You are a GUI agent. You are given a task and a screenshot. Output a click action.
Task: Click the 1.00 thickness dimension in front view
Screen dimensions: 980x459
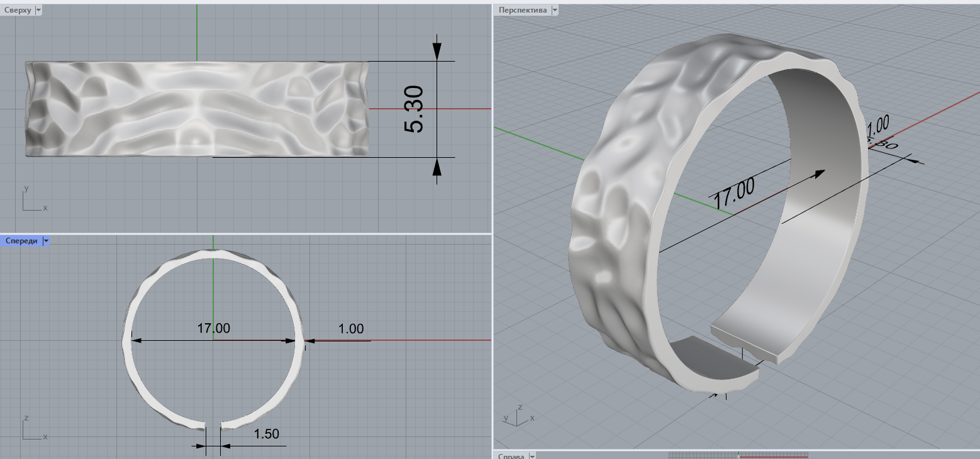[x=350, y=328]
